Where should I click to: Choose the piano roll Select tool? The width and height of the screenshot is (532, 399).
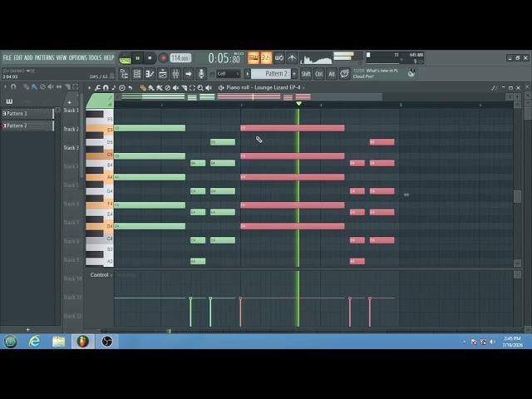[x=192, y=88]
